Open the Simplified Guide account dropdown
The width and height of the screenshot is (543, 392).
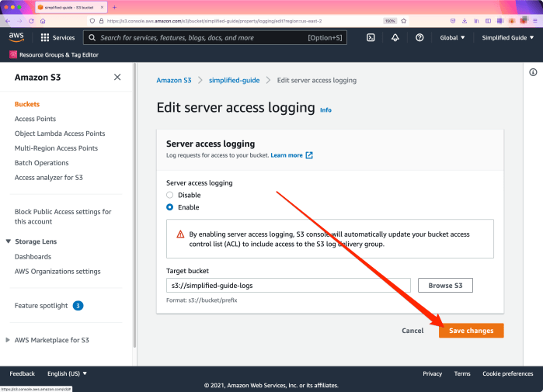pyautogui.click(x=508, y=38)
